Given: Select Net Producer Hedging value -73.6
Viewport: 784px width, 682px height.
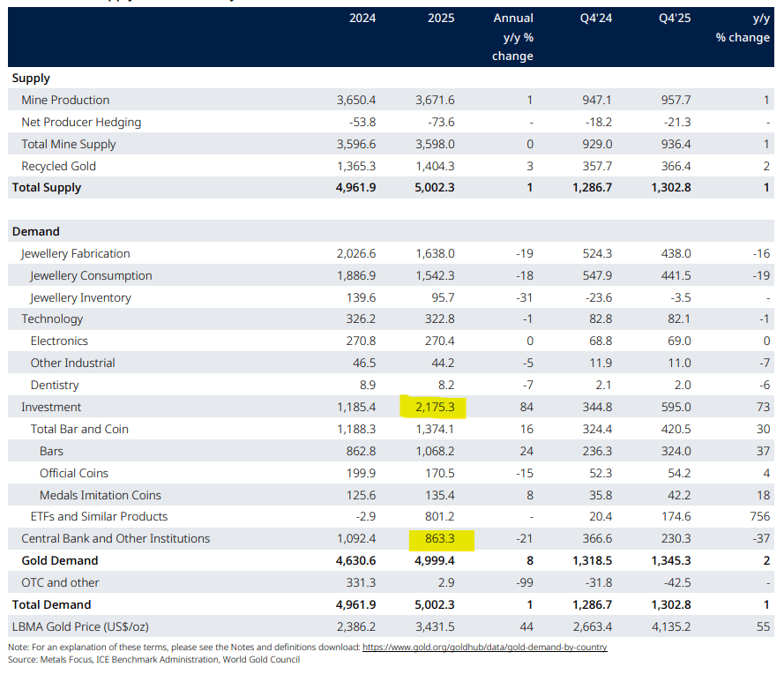Looking at the screenshot, I should click(441, 122).
